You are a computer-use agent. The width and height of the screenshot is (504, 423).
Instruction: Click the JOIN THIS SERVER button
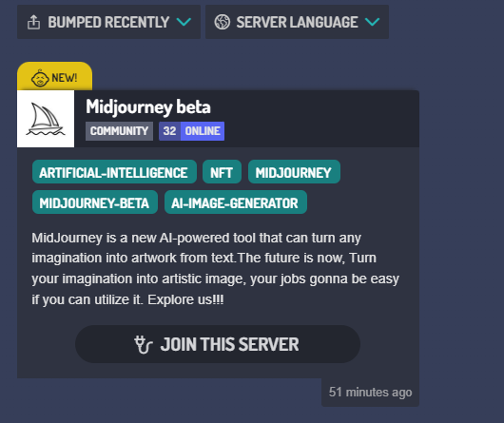pyautogui.click(x=218, y=344)
